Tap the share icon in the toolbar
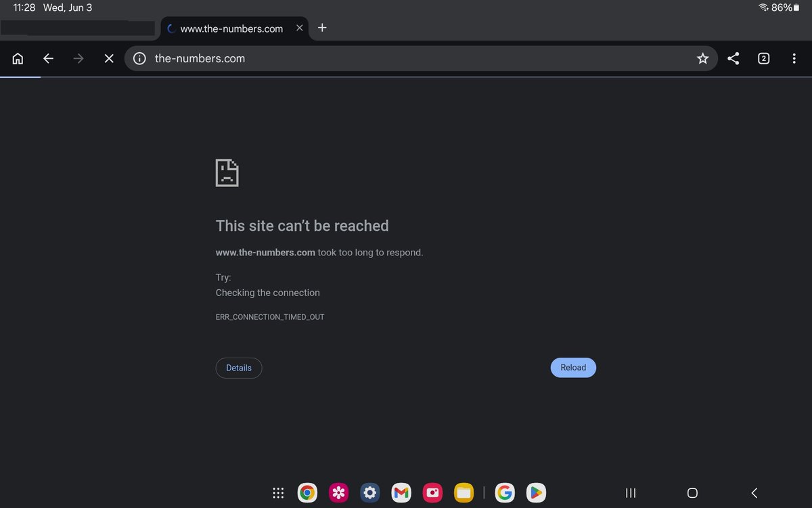Viewport: 812px width, 508px height. click(733, 58)
